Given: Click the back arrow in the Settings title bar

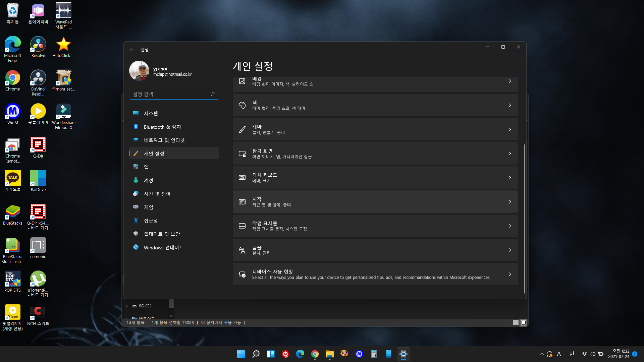Looking at the screenshot, I should pos(132,50).
